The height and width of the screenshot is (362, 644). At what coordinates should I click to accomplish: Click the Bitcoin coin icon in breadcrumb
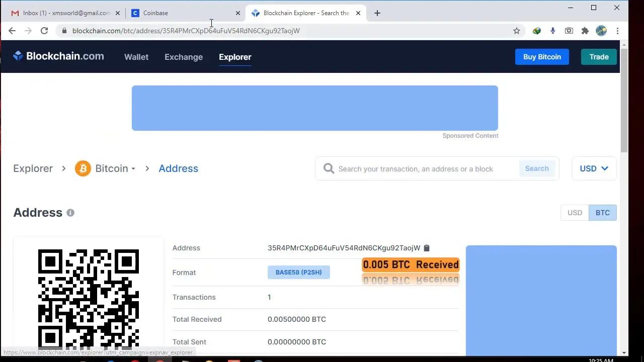click(83, 168)
